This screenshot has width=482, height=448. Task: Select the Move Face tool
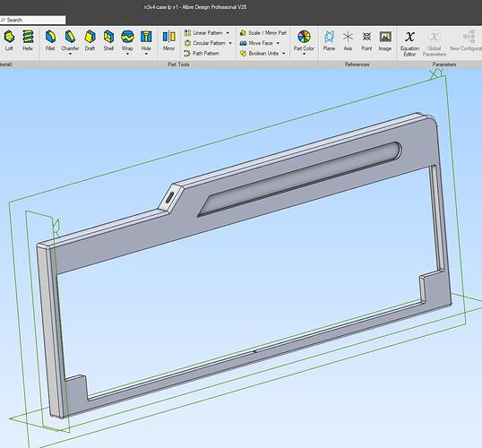tap(256, 43)
